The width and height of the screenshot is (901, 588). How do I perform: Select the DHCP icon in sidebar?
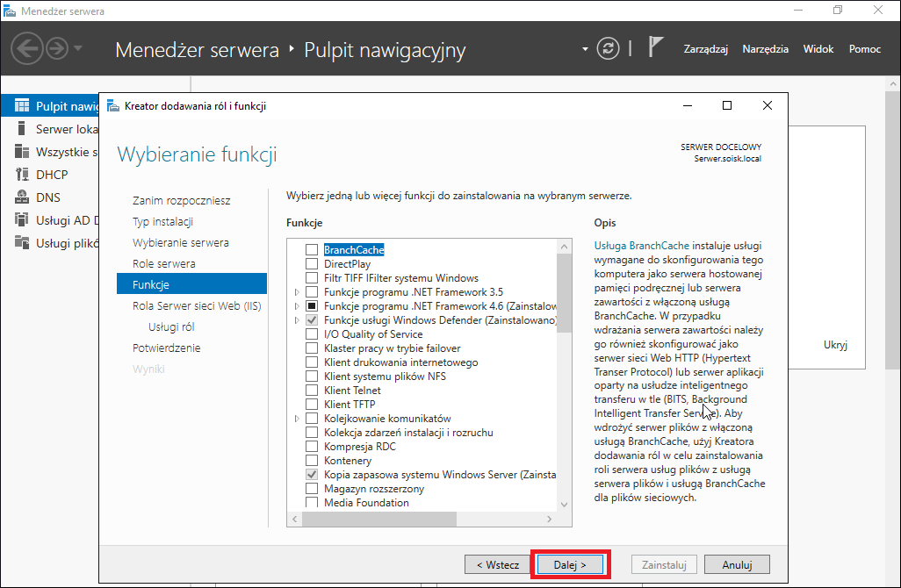click(x=22, y=174)
